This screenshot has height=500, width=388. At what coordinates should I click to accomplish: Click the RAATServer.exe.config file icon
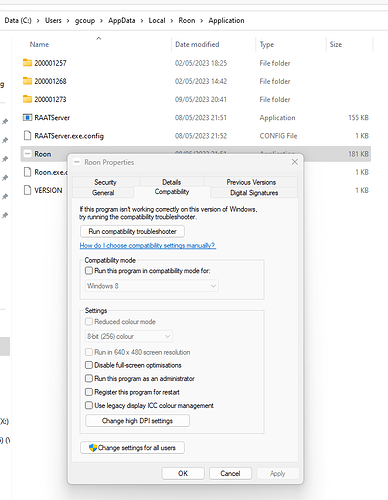pyautogui.click(x=27, y=136)
